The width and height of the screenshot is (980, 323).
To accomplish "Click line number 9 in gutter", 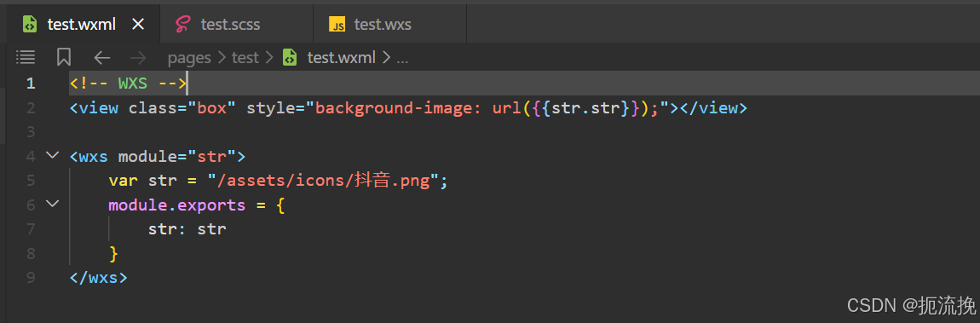I will (x=31, y=277).
